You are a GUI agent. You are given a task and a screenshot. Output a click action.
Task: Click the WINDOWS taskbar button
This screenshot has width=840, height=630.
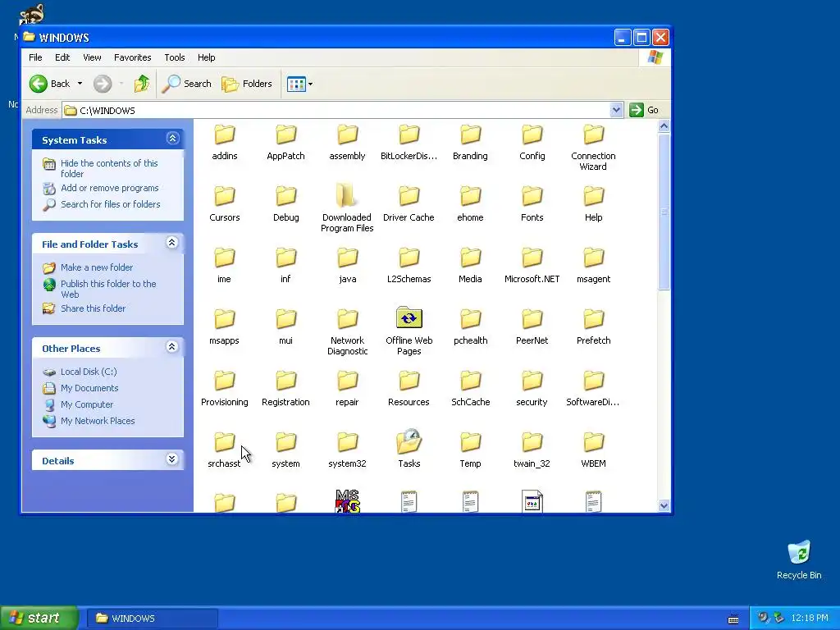coord(152,619)
